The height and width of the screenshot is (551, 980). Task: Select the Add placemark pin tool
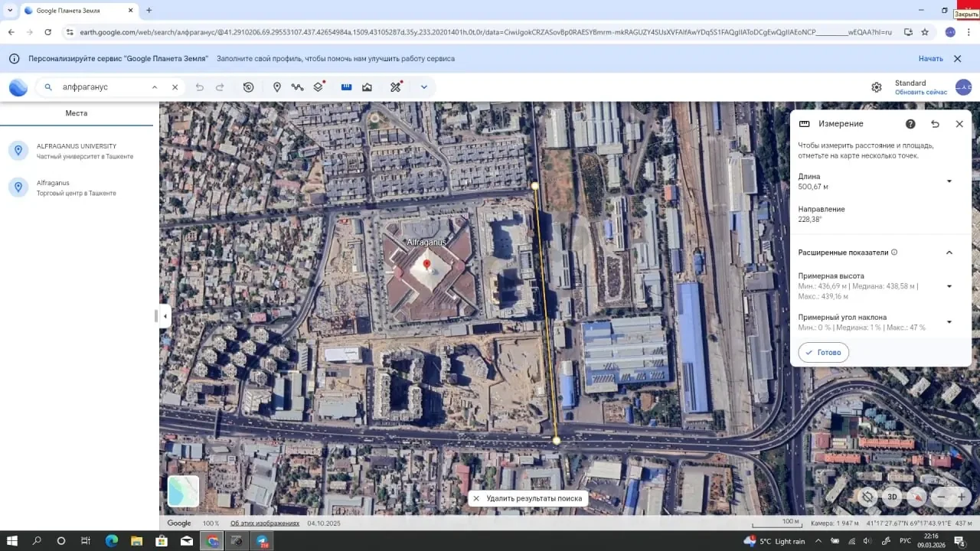[x=277, y=87]
